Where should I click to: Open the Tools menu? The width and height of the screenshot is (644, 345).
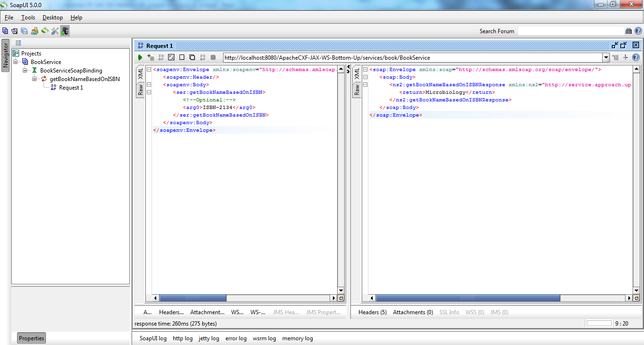28,18
